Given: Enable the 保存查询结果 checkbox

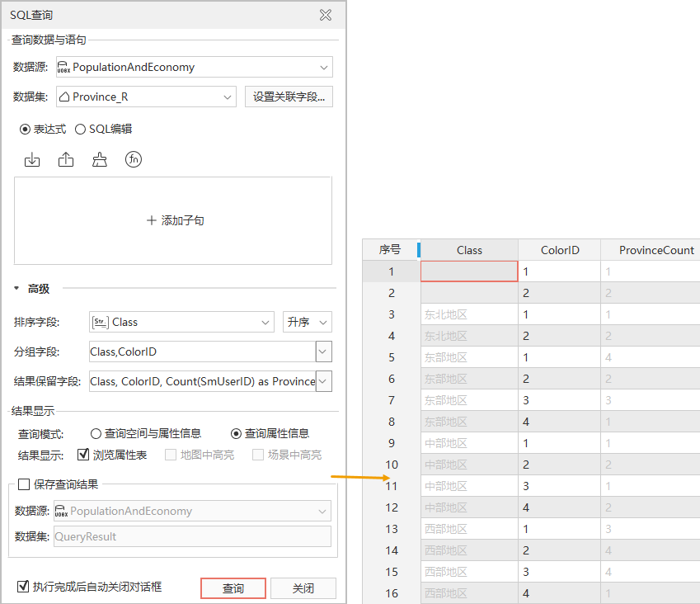Looking at the screenshot, I should pyautogui.click(x=24, y=484).
